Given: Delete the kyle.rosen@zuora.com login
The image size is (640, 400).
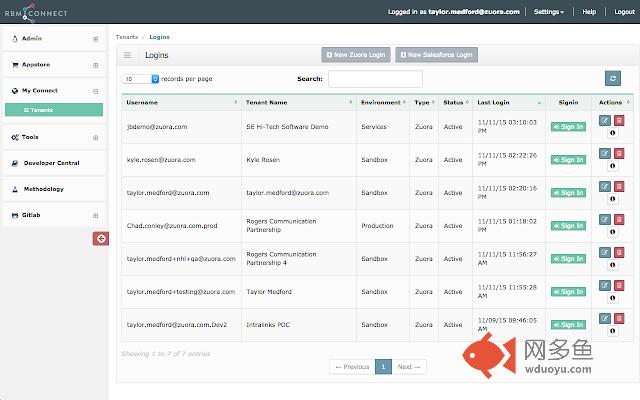Looking at the screenshot, I should pyautogui.click(x=619, y=153).
